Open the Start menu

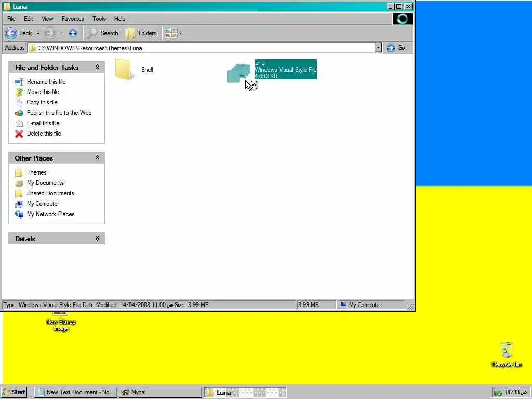14,392
